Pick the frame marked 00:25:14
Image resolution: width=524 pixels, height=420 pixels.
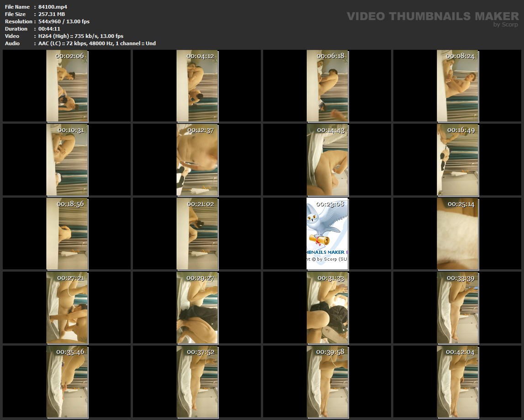458,234
